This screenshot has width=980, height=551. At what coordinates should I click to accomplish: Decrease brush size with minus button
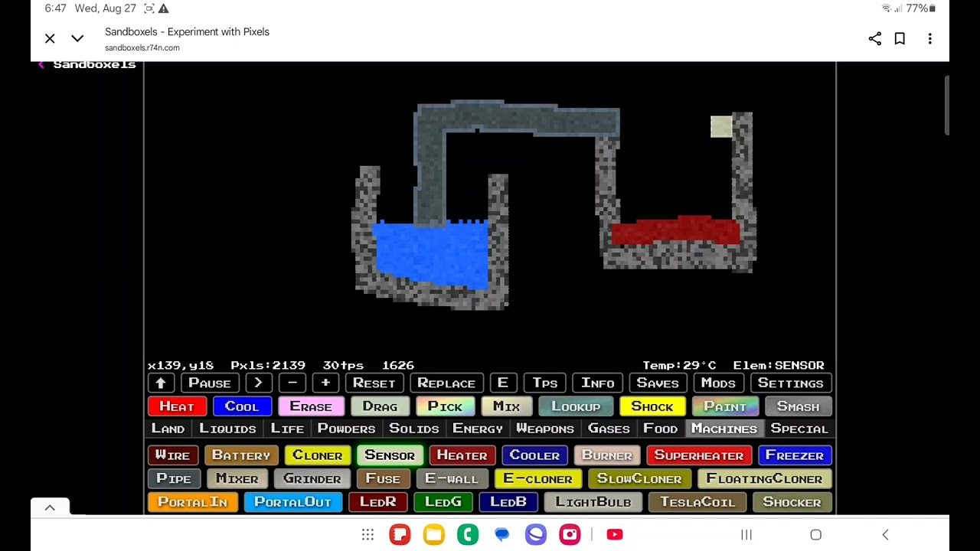tap(292, 383)
